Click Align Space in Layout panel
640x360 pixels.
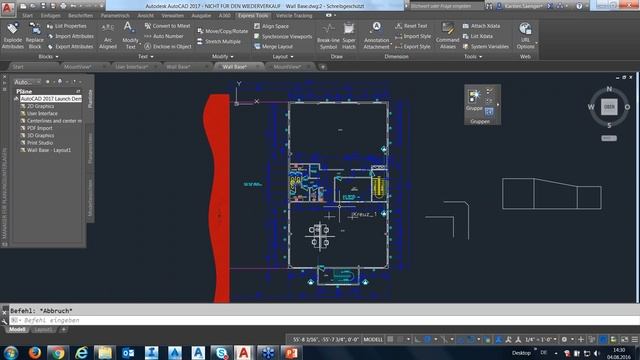[x=271, y=26]
